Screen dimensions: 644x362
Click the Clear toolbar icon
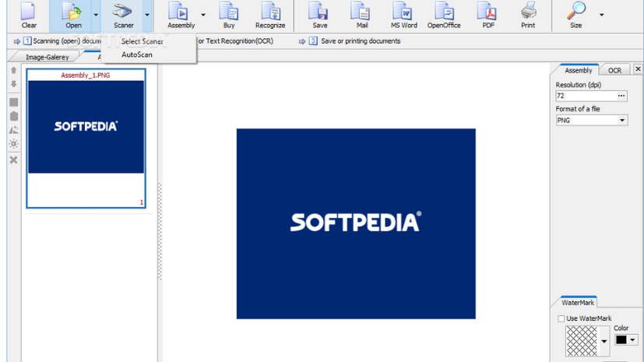click(x=29, y=15)
